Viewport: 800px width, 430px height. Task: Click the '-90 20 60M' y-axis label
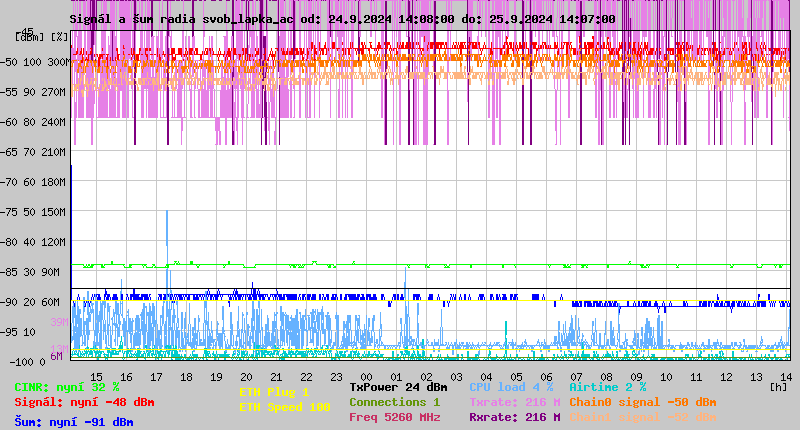(x=30, y=302)
